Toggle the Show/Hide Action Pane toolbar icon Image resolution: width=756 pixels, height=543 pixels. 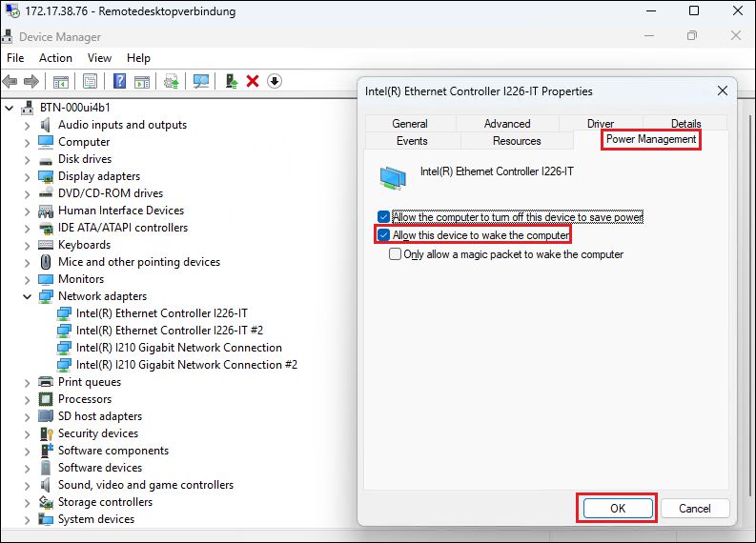click(x=142, y=81)
